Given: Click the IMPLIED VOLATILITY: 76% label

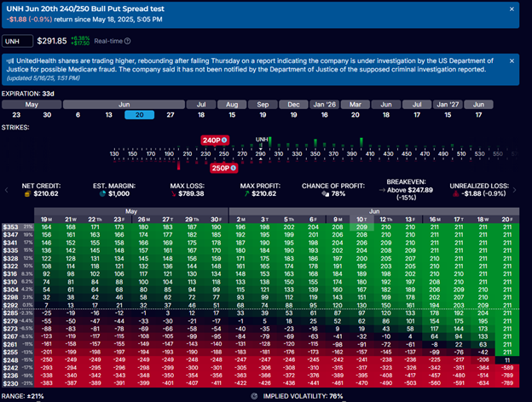Looking at the screenshot, I should (303, 396).
